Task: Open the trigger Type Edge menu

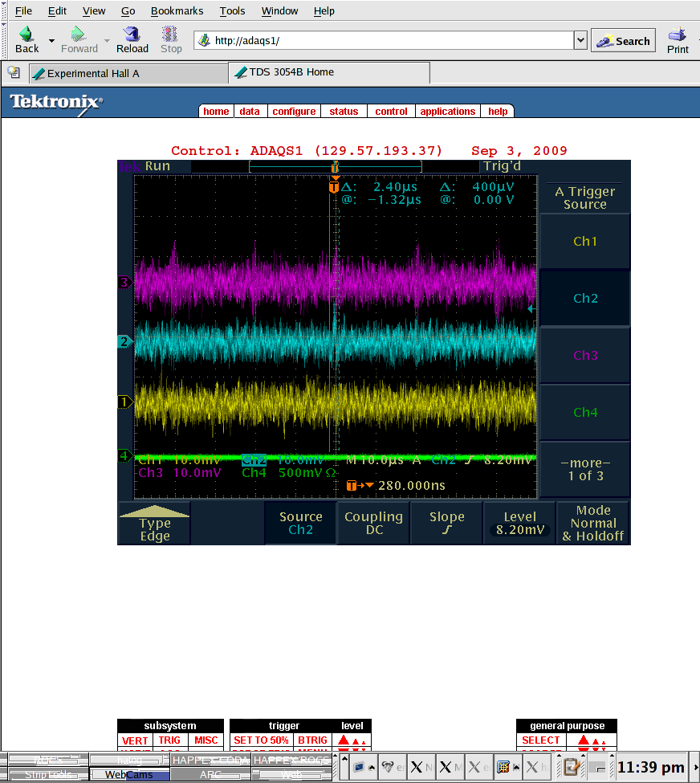Action: click(x=154, y=524)
